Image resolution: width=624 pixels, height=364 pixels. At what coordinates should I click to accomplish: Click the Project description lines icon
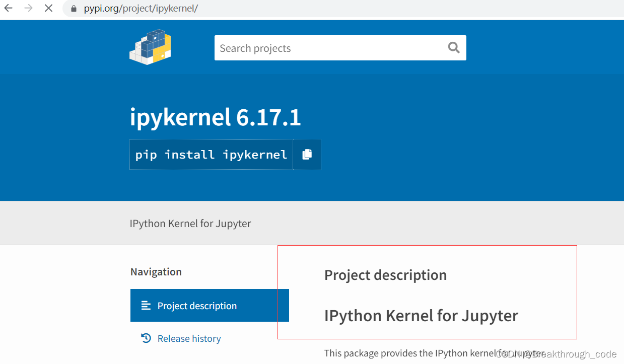tap(146, 306)
